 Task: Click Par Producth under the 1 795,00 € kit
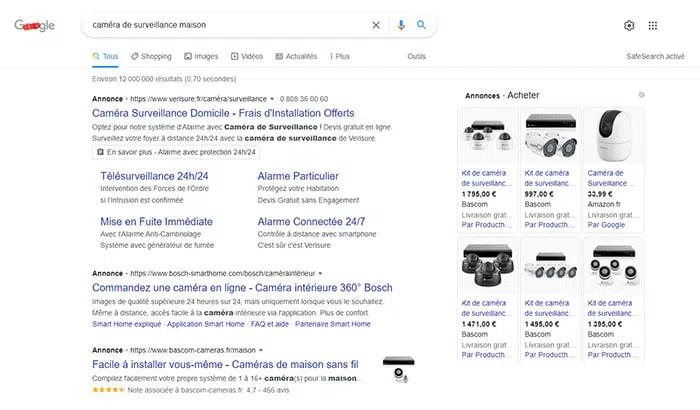487,225
